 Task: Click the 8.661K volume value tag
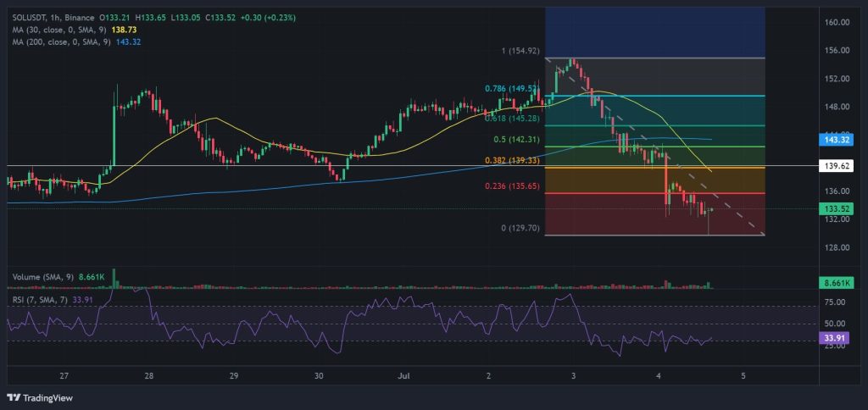[x=836, y=281]
